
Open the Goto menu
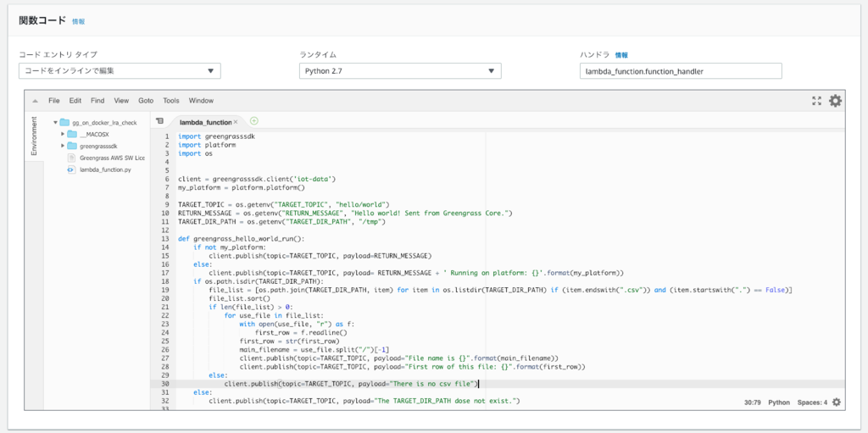tap(146, 101)
